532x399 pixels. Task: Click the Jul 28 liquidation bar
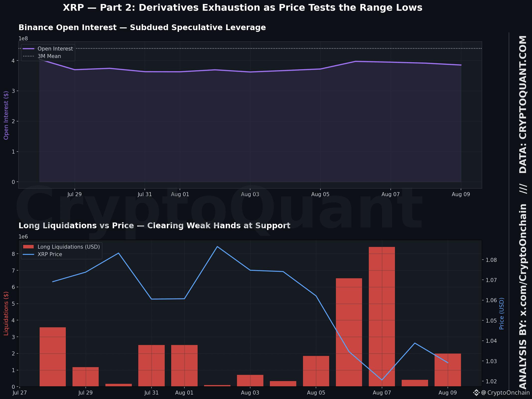pos(53,357)
